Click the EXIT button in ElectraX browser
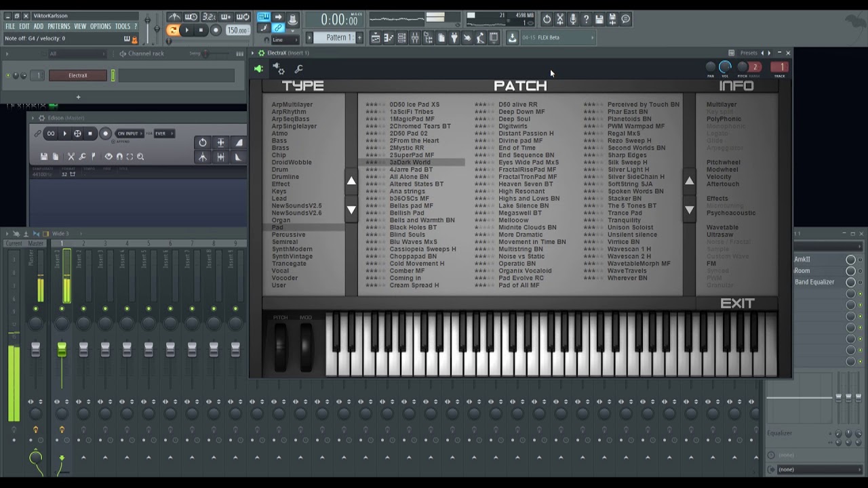This screenshot has height=488, width=868. (x=737, y=304)
